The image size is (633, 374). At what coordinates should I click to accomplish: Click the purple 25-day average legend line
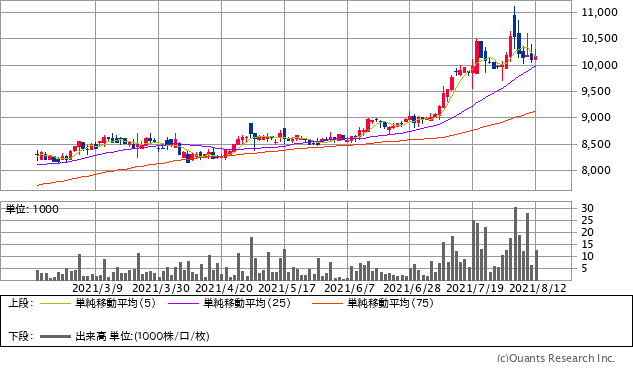(184, 303)
